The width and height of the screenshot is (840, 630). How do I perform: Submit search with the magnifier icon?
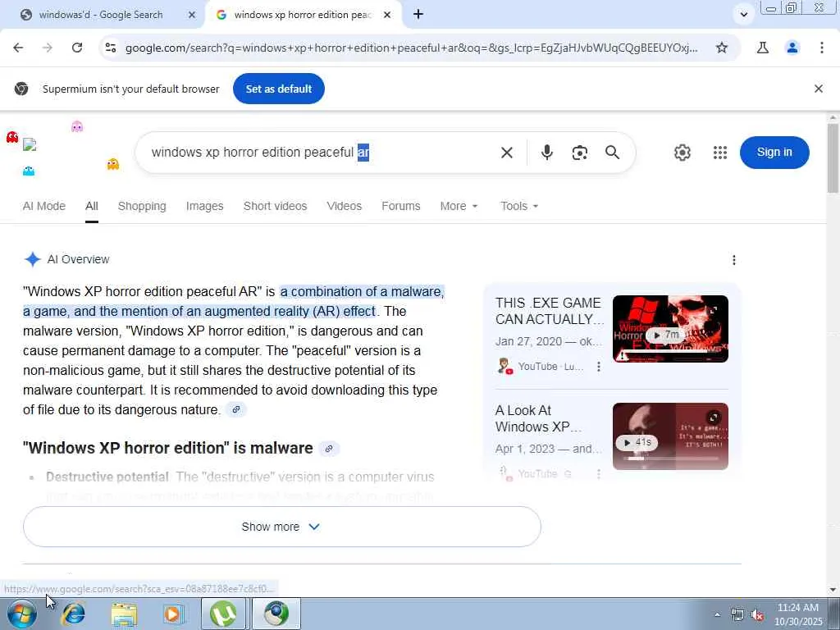point(612,153)
